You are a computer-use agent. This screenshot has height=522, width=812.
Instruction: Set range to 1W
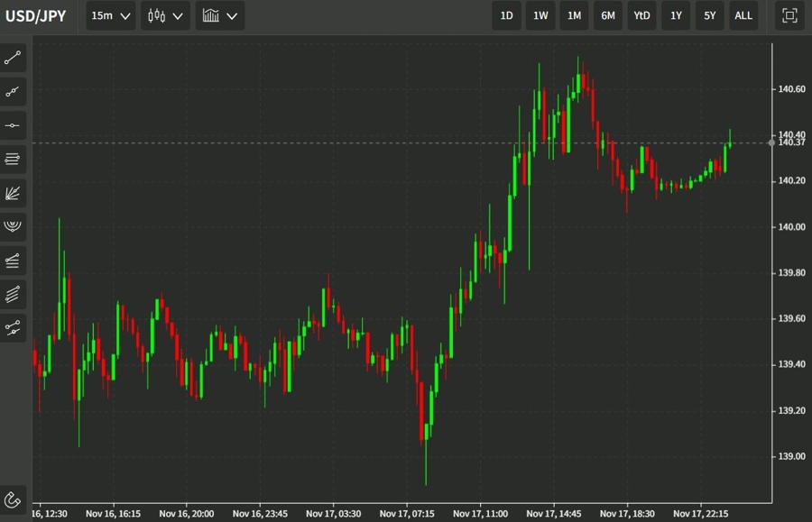(x=540, y=15)
